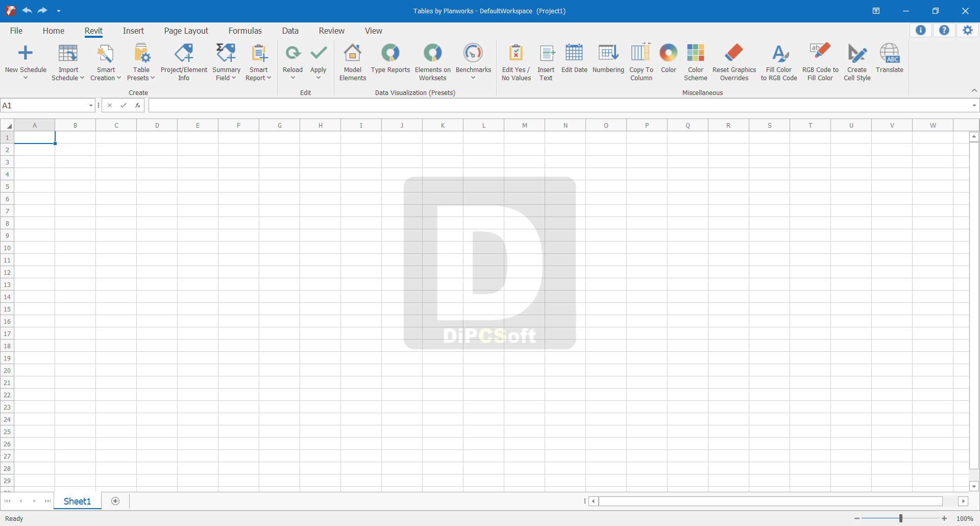
Task: Open Project/Element Info
Action: coord(184,62)
